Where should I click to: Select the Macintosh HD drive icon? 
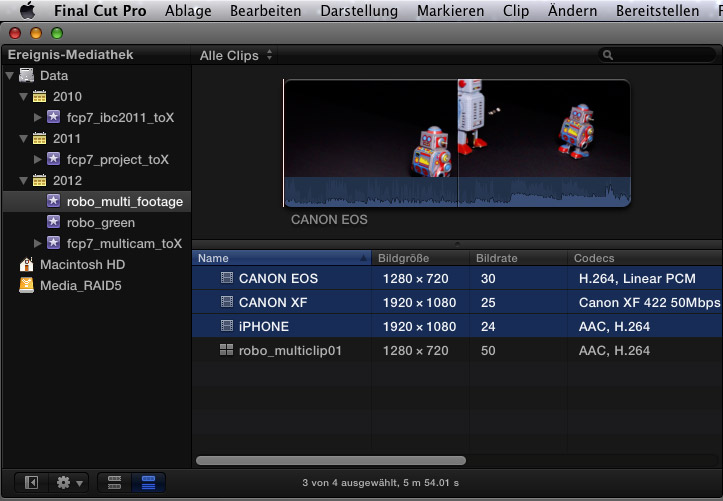click(x=27, y=265)
